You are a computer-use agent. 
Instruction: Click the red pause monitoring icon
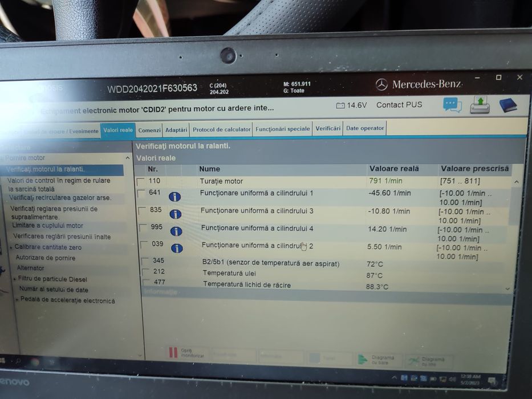(x=173, y=352)
